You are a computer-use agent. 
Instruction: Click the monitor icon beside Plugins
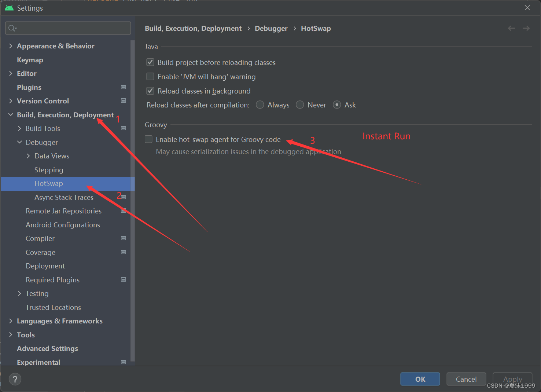(124, 87)
